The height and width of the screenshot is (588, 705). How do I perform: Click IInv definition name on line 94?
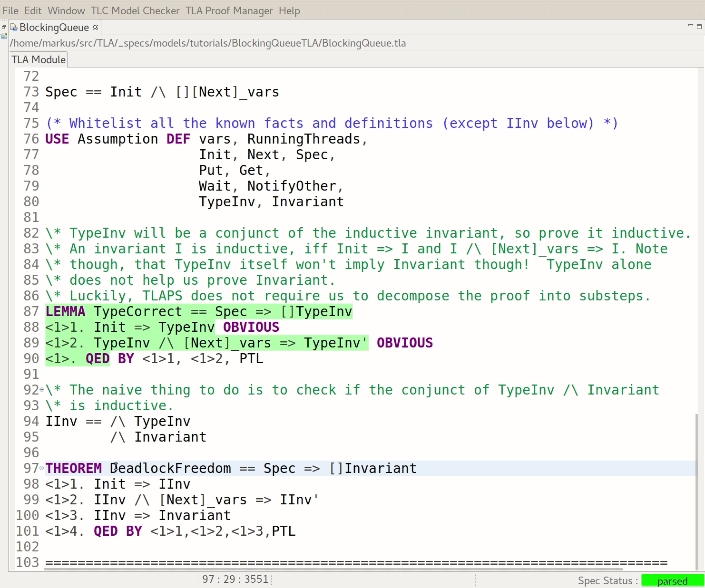pyautogui.click(x=61, y=422)
